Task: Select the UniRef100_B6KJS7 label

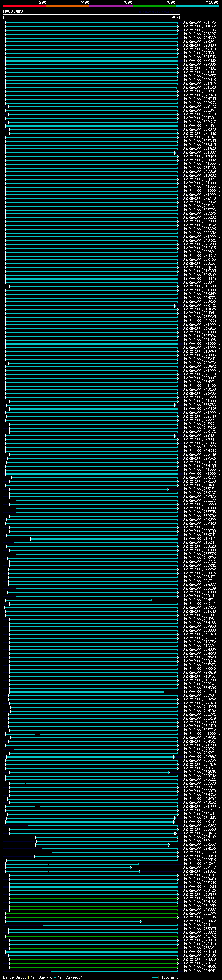Action: click(199, 477)
